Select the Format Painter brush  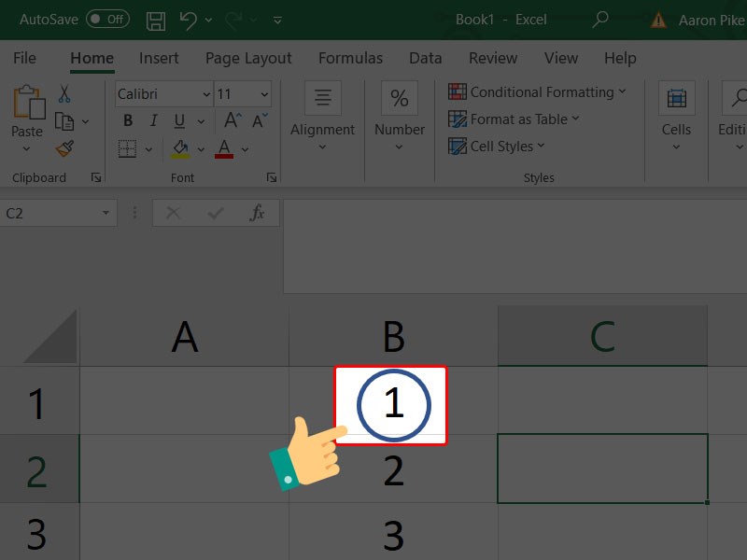pos(64,149)
